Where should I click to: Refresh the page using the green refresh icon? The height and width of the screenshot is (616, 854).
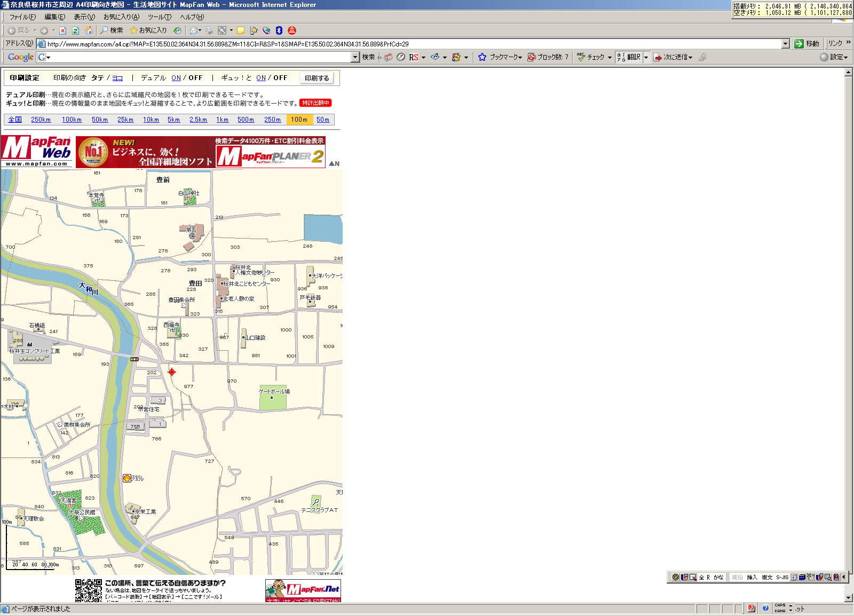pyautogui.click(x=75, y=30)
